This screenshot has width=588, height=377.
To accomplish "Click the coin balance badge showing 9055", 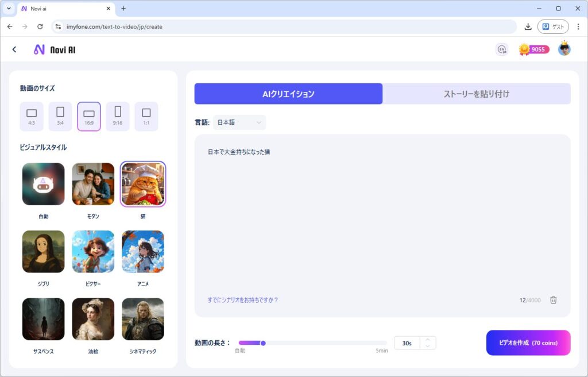I will 534,49.
